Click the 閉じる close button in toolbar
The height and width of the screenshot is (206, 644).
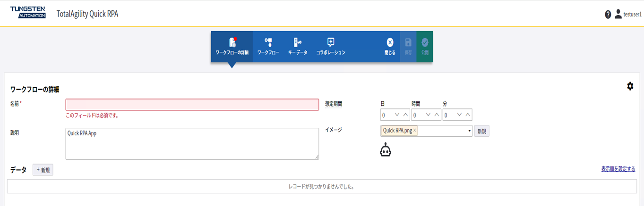point(390,46)
